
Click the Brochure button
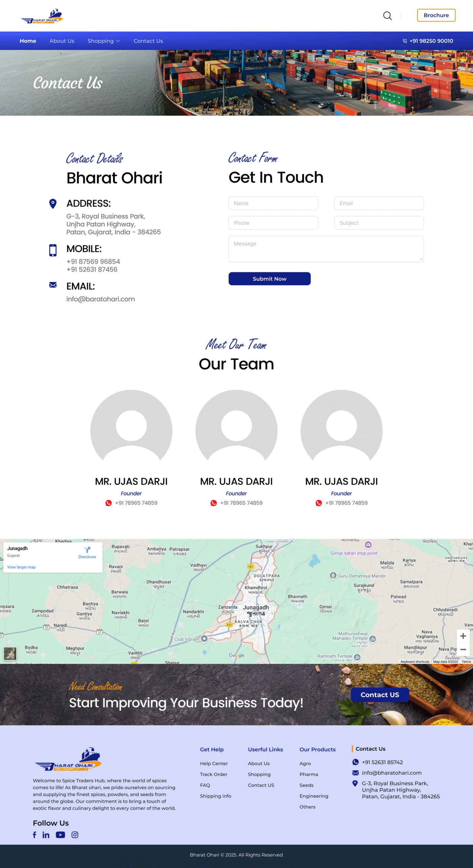click(436, 15)
